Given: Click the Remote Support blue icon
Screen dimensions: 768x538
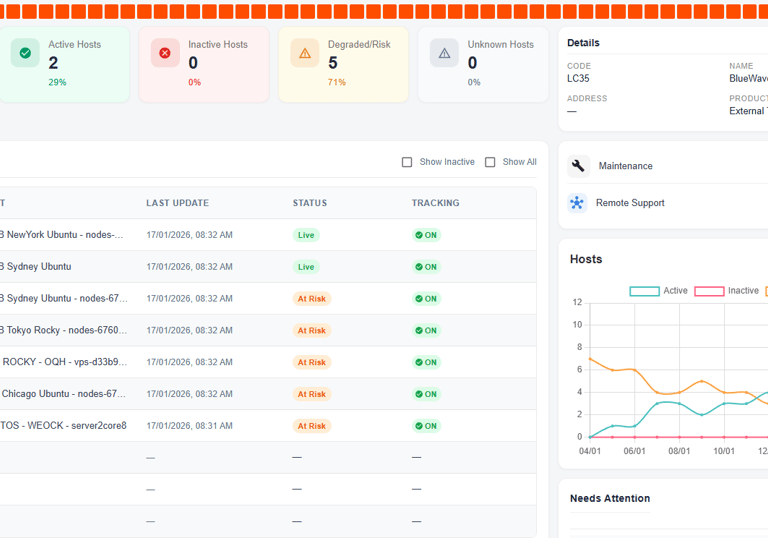Looking at the screenshot, I should click(x=577, y=203).
